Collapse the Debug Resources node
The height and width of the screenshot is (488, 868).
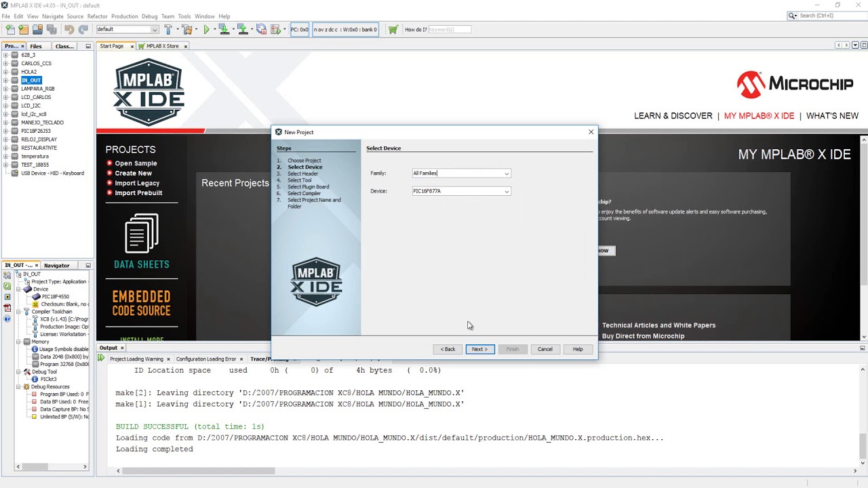coord(19,386)
